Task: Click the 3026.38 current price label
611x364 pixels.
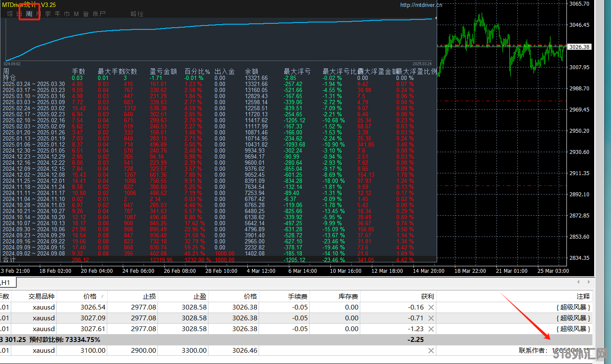Action: pos(579,47)
